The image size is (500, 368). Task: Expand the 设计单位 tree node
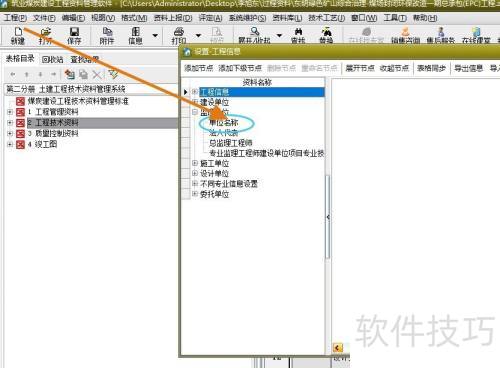[195, 173]
